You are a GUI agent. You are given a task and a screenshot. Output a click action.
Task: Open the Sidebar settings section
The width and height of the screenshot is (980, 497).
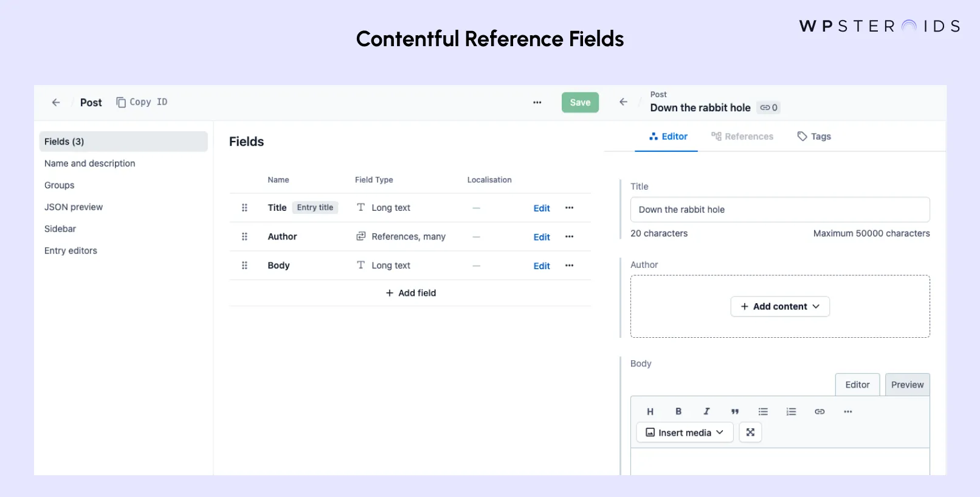(x=60, y=229)
